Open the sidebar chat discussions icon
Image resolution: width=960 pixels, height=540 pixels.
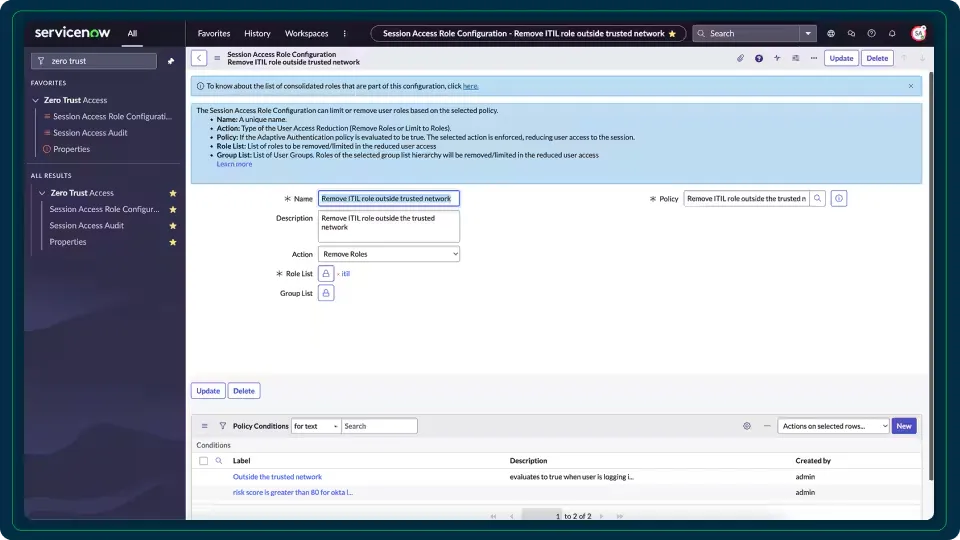coord(851,34)
